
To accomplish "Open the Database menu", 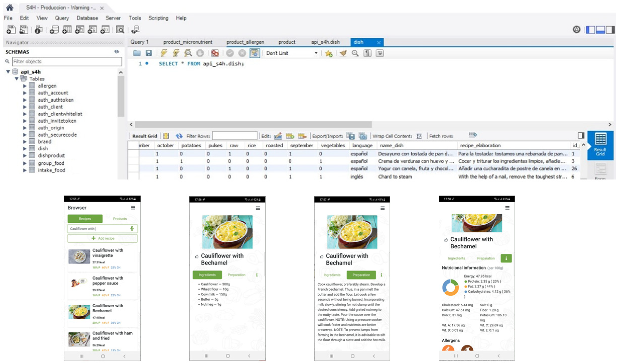I will pos(87,18).
